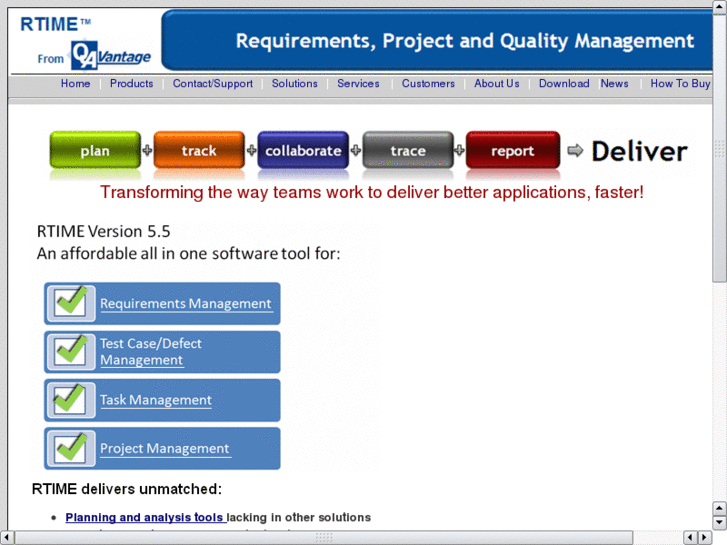This screenshot has width=727, height=545.
Task: Click the checkmark icon beside Test Case/Defect Management
Action: [70, 351]
